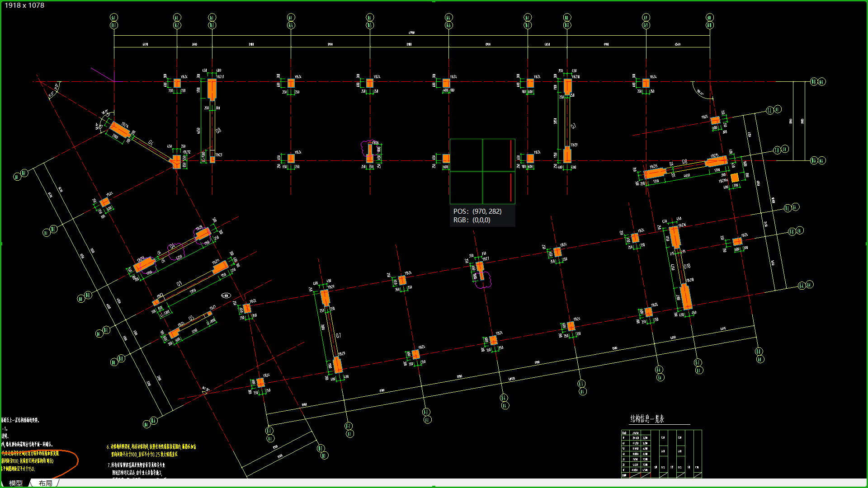Switch to the 模型 tab

16,483
